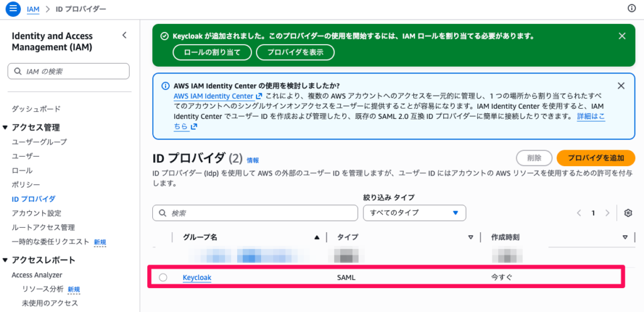Open ユーザーグループ in sidebar
Viewport: 644px width, 312px height.
click(x=39, y=142)
